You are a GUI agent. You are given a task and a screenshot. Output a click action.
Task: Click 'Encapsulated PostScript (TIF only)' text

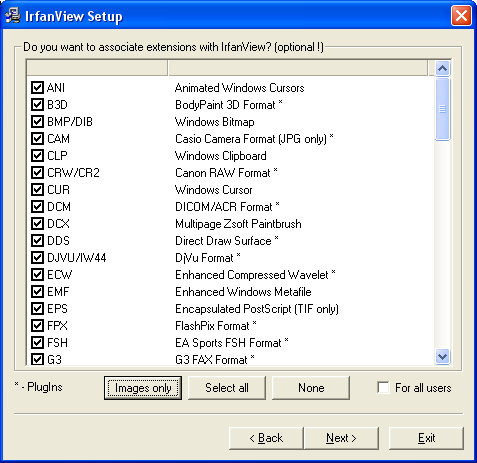[257, 309]
